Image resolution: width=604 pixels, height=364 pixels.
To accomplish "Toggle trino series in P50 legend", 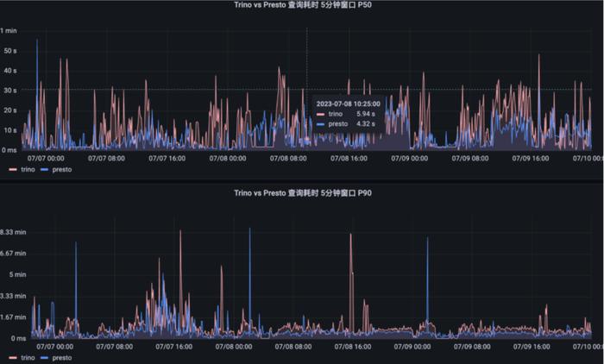I will pos(28,169).
